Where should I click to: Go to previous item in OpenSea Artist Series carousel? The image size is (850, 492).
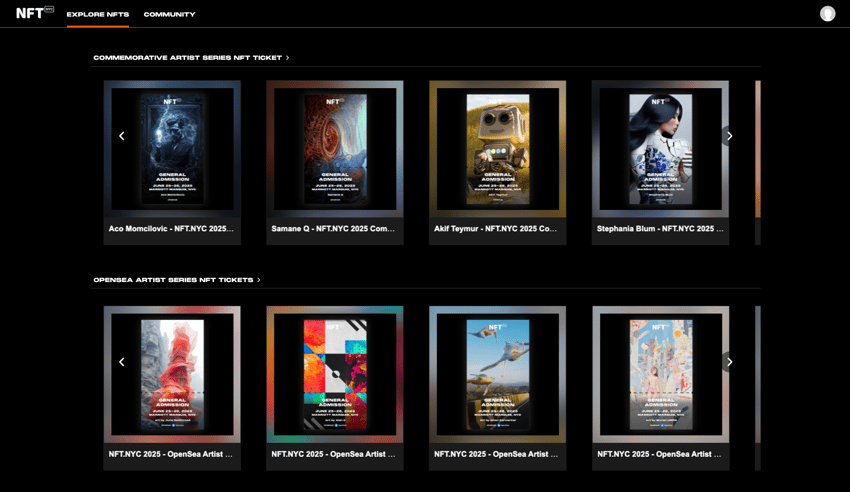click(121, 361)
